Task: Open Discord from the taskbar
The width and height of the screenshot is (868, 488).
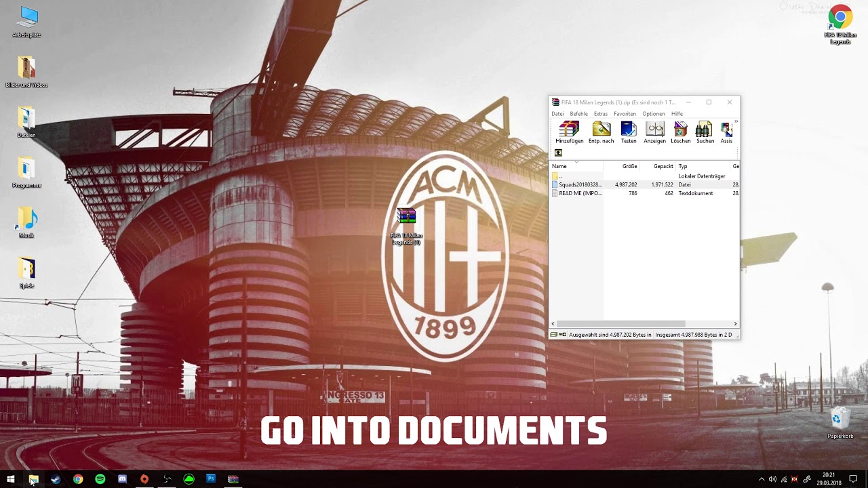Action: (x=122, y=479)
